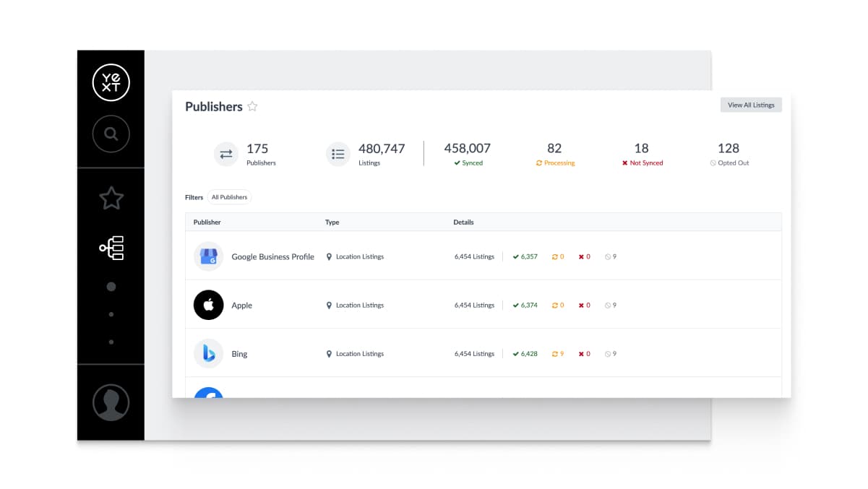Select the All Publishers filter chip
Image resolution: width=868 pixels, height=489 pixels.
[x=229, y=197]
